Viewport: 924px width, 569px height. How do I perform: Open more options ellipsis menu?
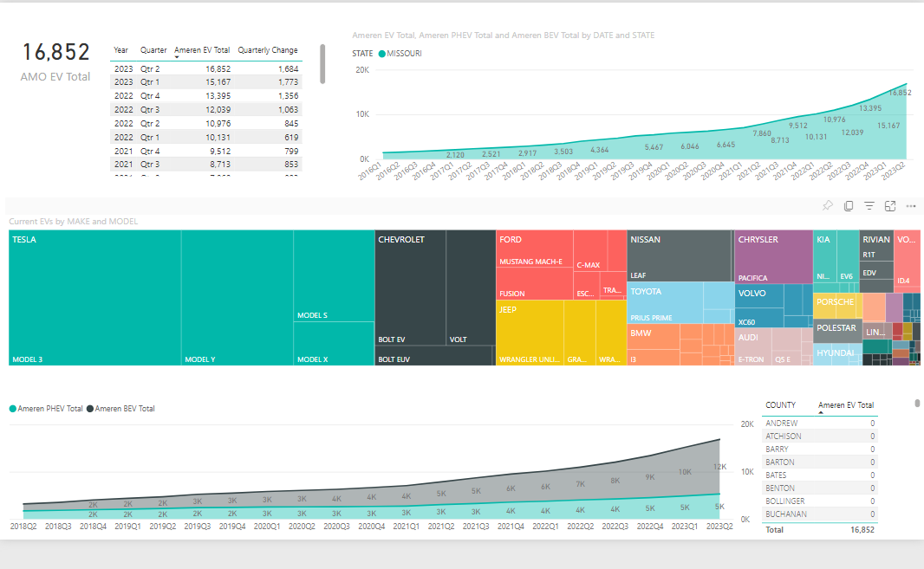click(x=911, y=206)
